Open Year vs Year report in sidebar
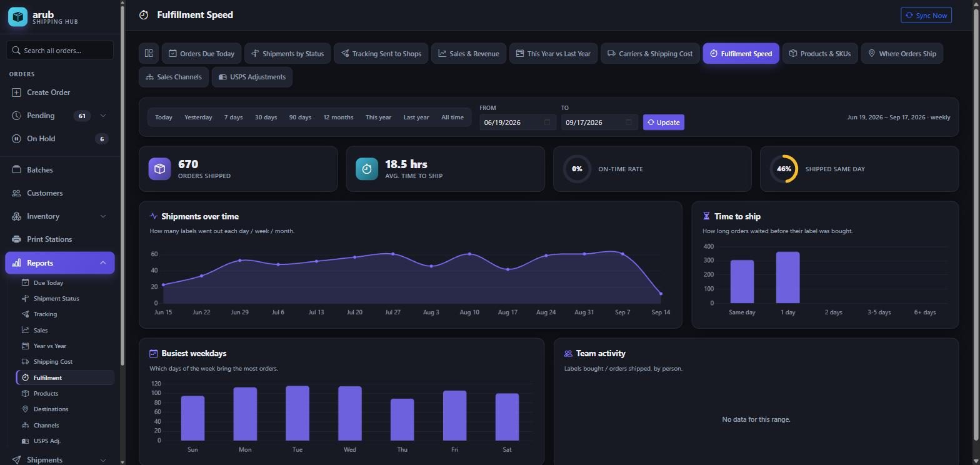980x465 pixels. point(50,346)
